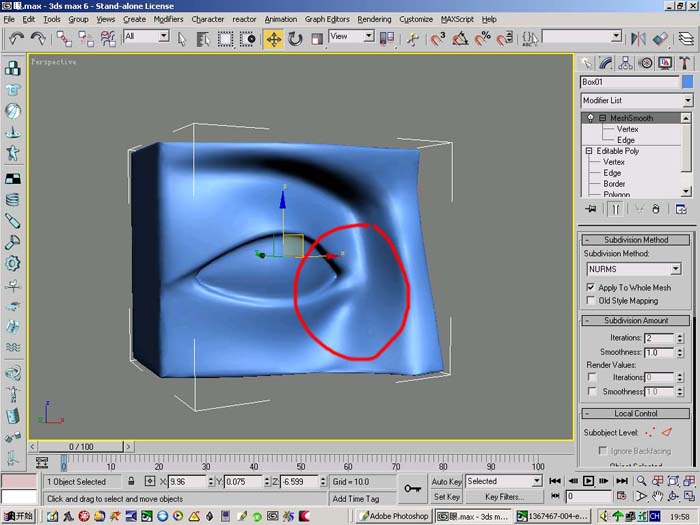Open the Create command panel tab
This screenshot has height=525, width=700.
click(586, 63)
